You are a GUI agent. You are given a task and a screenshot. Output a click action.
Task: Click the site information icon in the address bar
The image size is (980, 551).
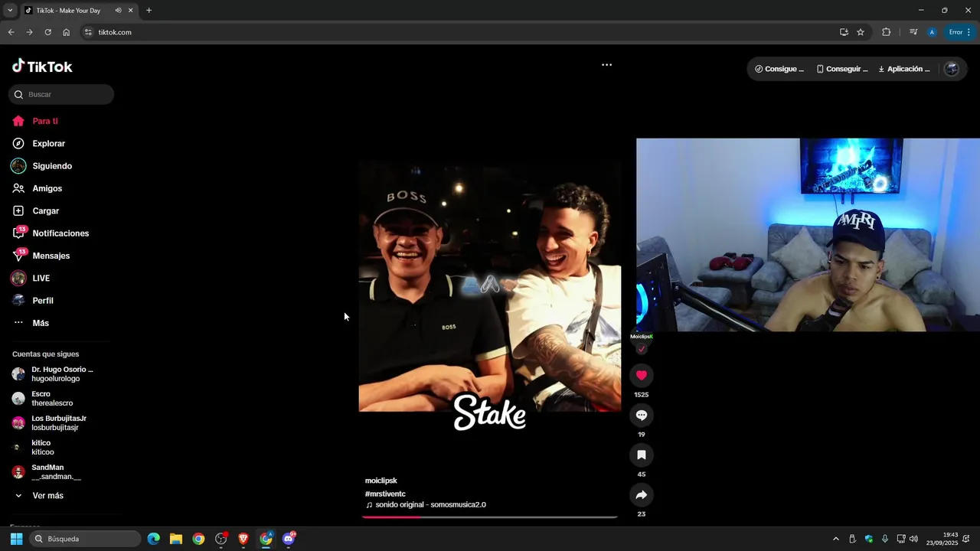[89, 32]
